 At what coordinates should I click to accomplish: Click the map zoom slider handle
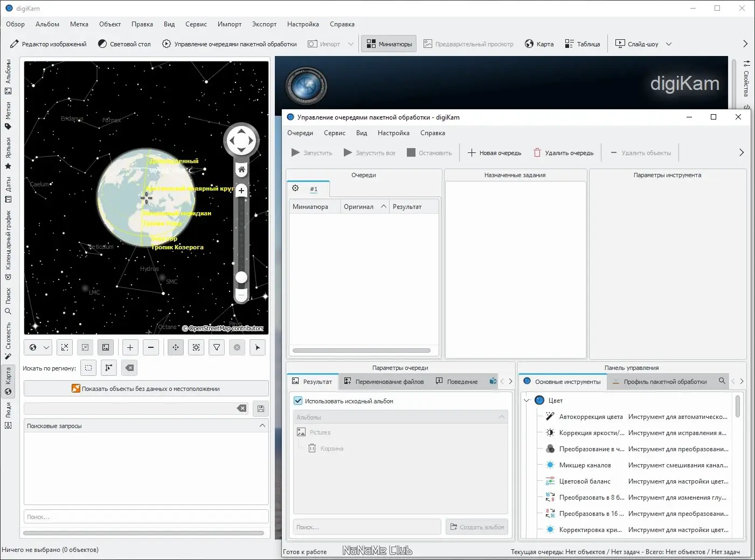point(241,277)
